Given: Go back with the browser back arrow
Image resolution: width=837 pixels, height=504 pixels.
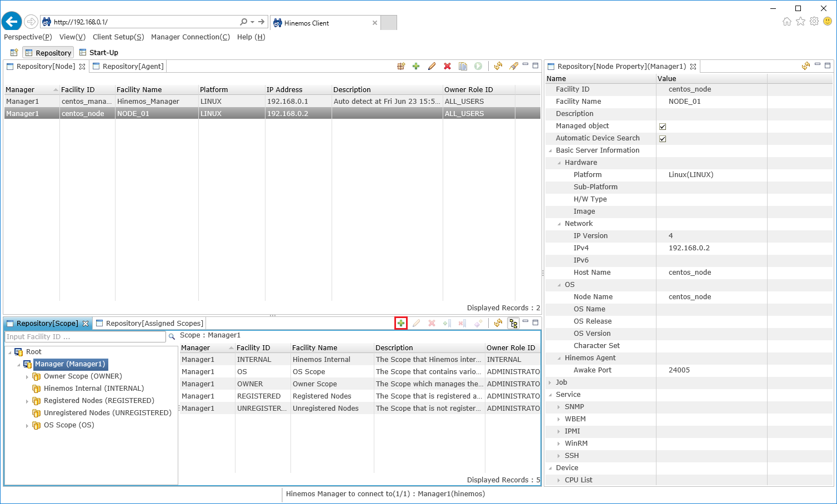Looking at the screenshot, I should [12, 22].
